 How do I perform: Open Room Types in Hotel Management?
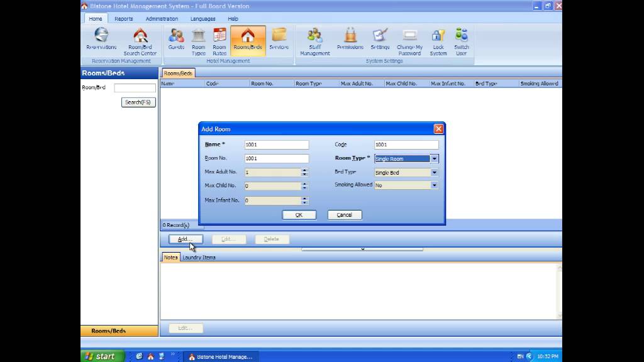(x=198, y=42)
